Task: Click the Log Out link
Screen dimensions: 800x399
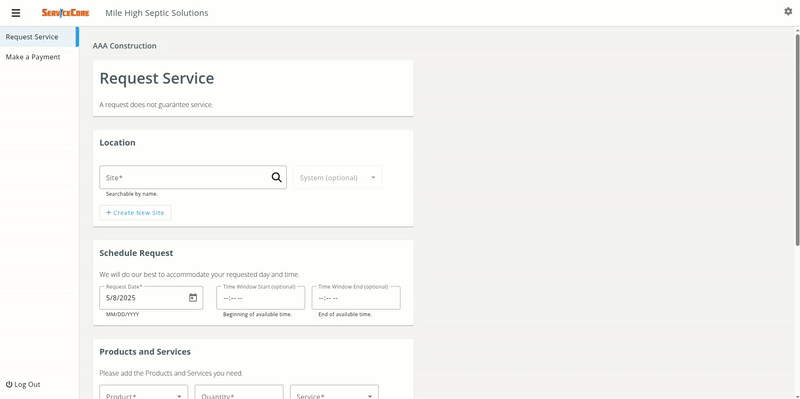Action: point(23,384)
